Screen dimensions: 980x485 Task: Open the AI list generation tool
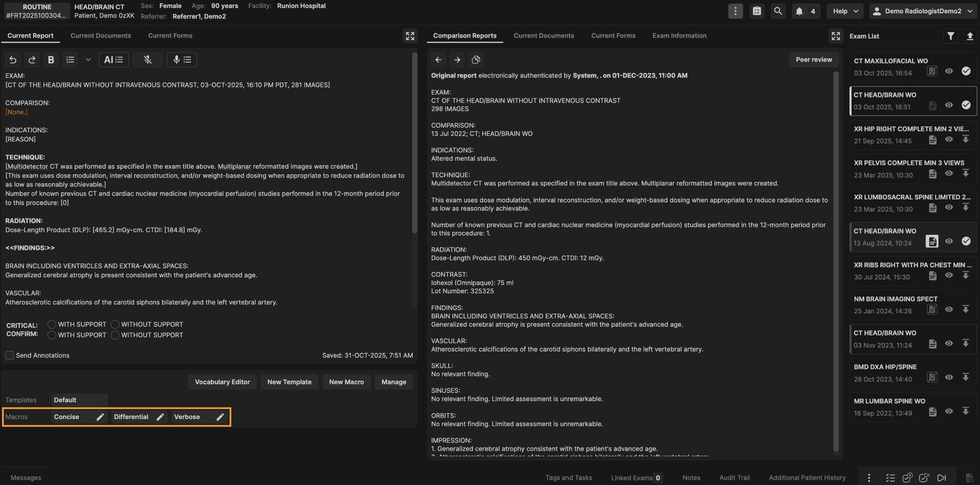pyautogui.click(x=113, y=60)
